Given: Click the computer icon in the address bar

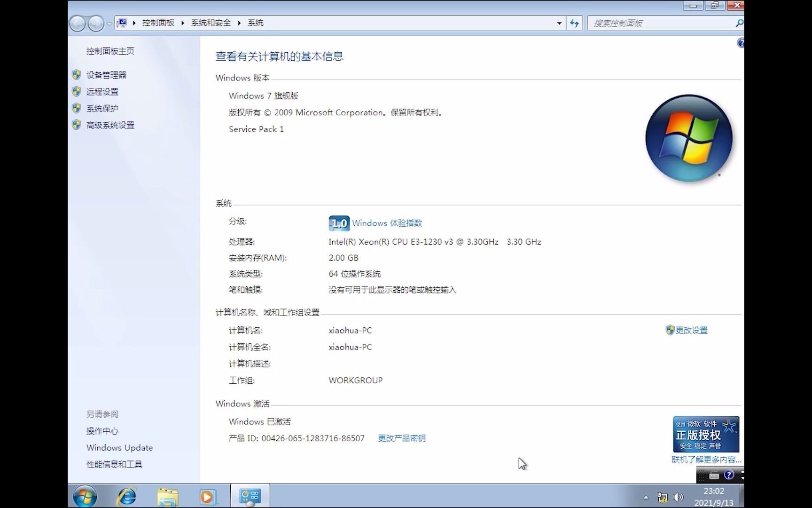Looking at the screenshot, I should [122, 23].
